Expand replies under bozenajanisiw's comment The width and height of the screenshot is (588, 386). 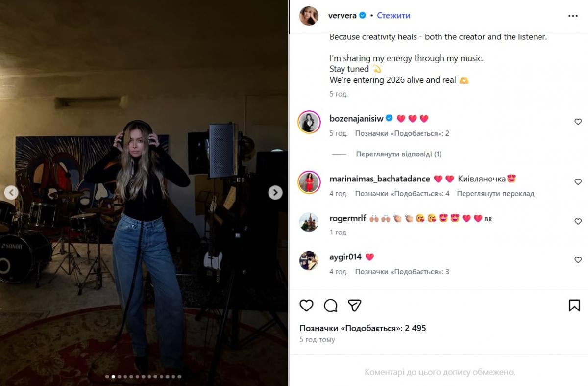[x=398, y=154]
